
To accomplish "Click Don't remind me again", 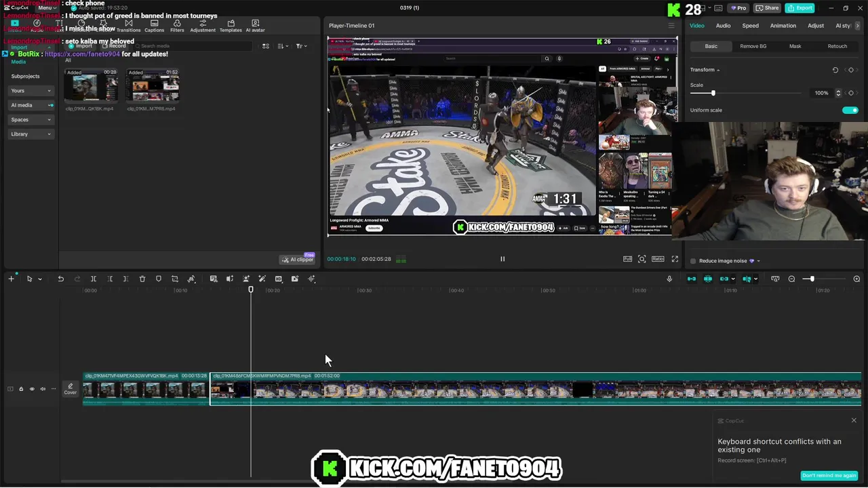I will coord(829,475).
